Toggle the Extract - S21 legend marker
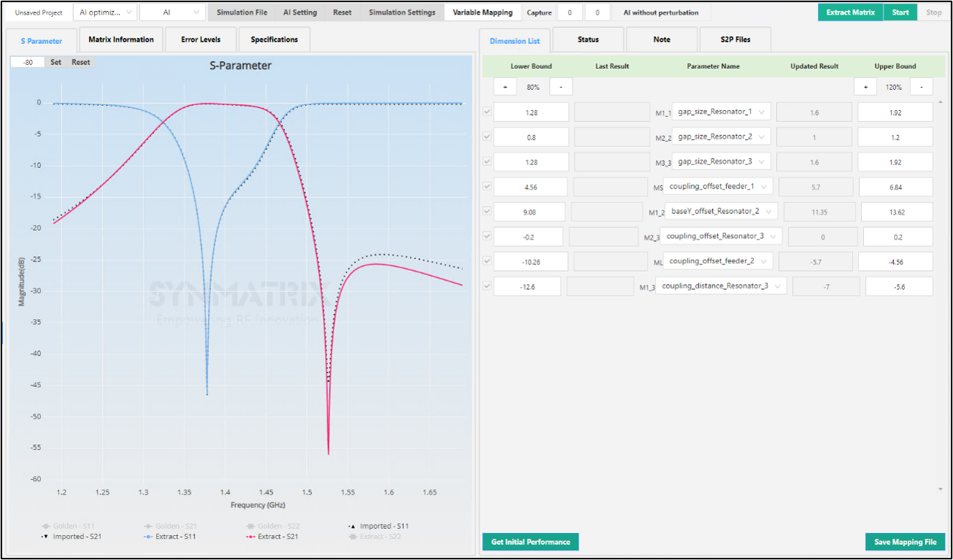Viewport: 953px width, 560px height. click(x=250, y=537)
